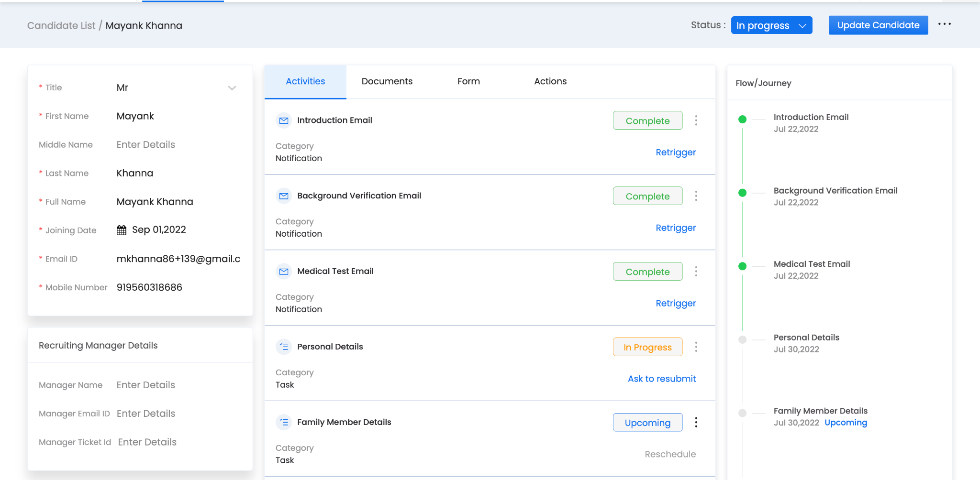This screenshot has width=980, height=480.
Task: Open the top-right more options ellipsis
Action: point(944,24)
